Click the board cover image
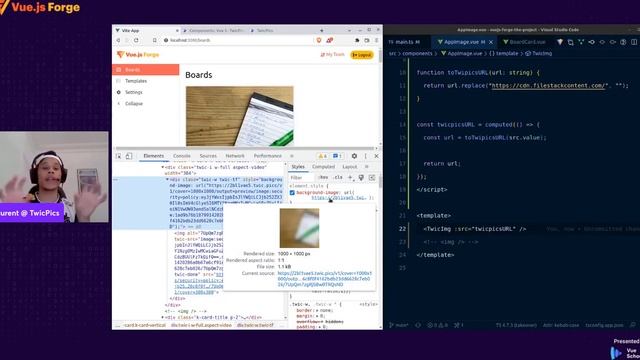 240,116
